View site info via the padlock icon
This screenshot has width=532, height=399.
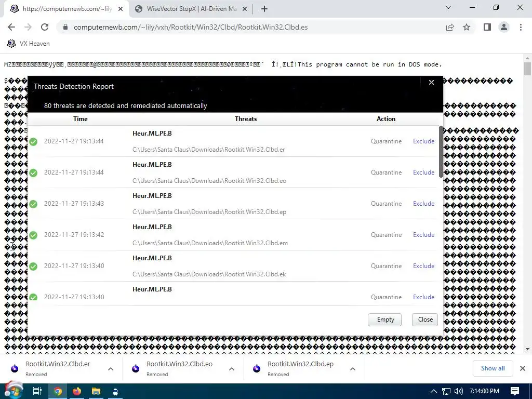pyautogui.click(x=65, y=27)
